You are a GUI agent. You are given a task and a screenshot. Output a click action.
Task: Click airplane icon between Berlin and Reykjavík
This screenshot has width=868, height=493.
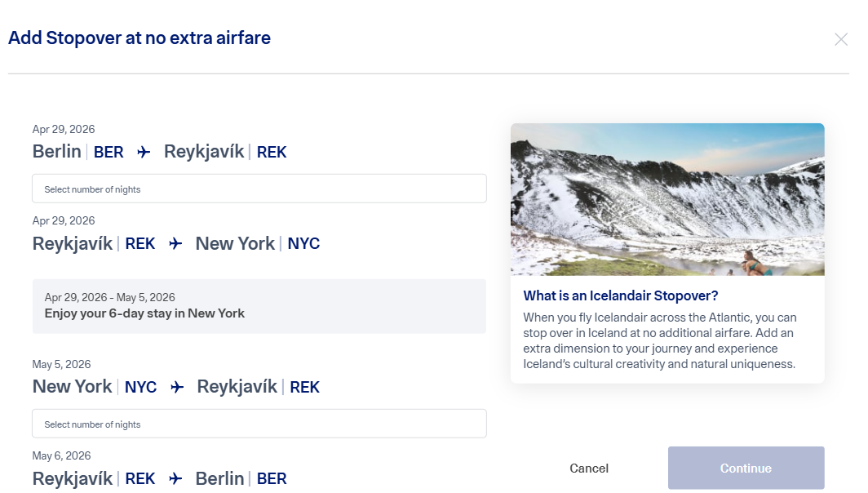click(144, 152)
